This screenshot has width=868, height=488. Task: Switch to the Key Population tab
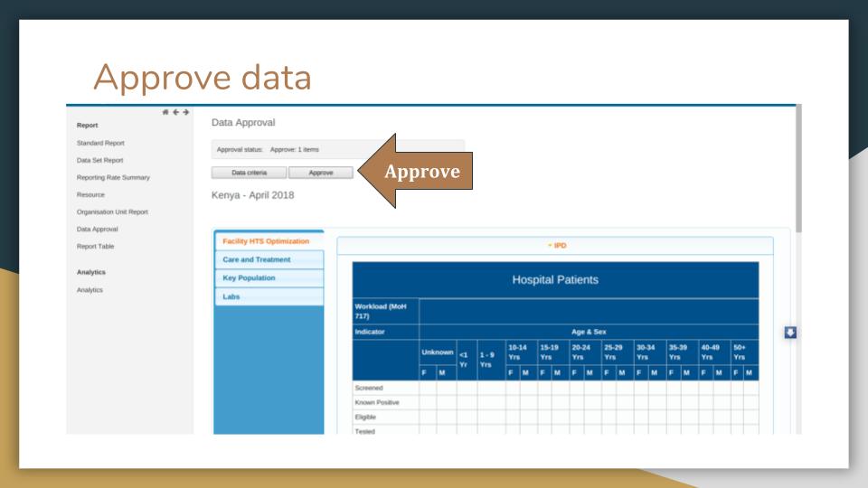(269, 277)
